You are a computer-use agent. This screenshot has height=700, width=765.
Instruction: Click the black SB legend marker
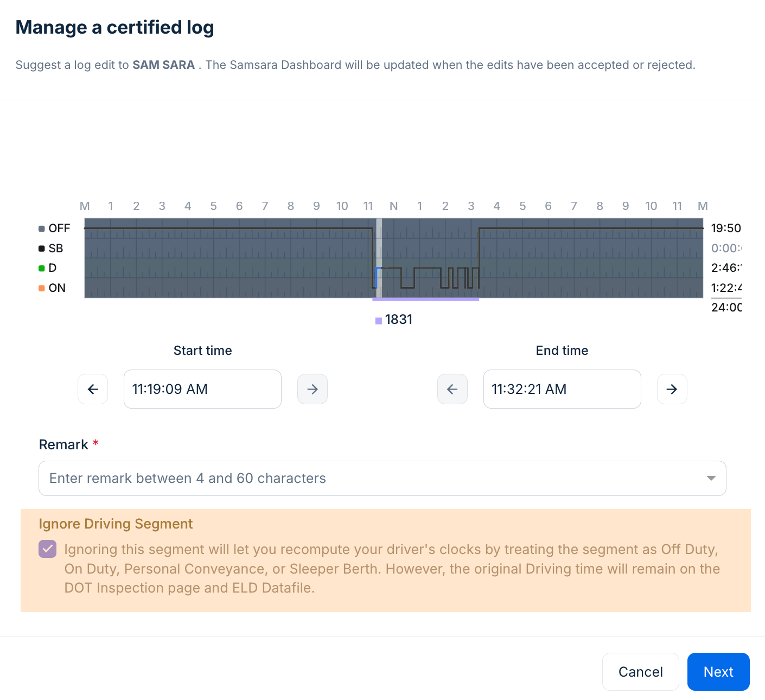click(42, 249)
